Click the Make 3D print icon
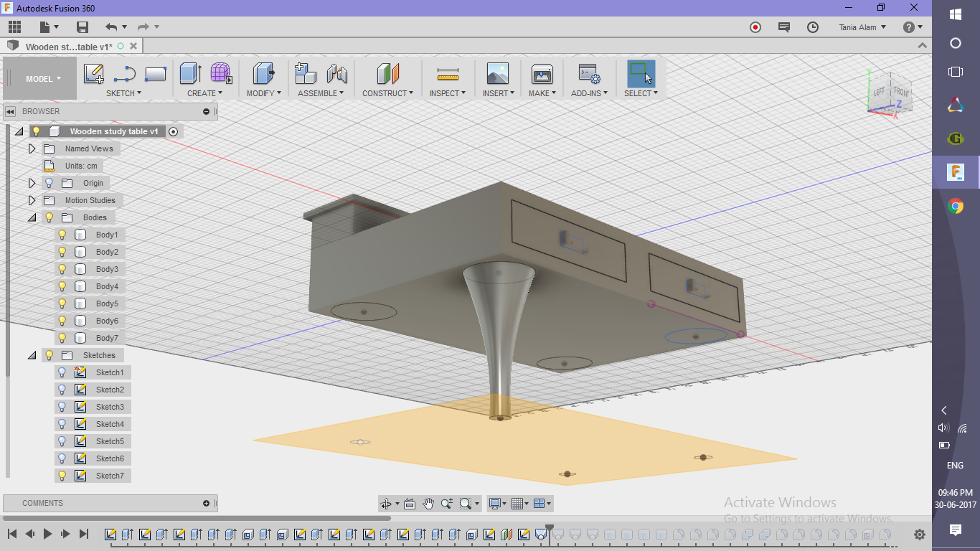 click(542, 74)
